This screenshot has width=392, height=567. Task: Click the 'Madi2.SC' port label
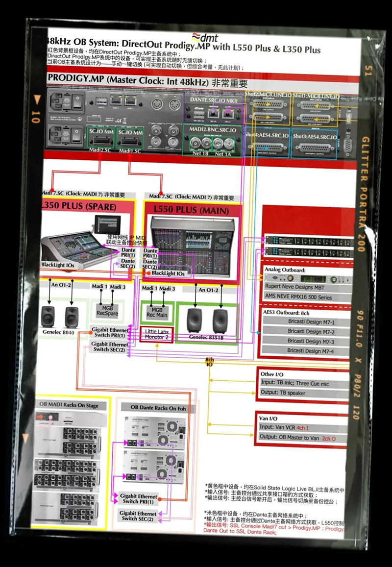coord(100,150)
